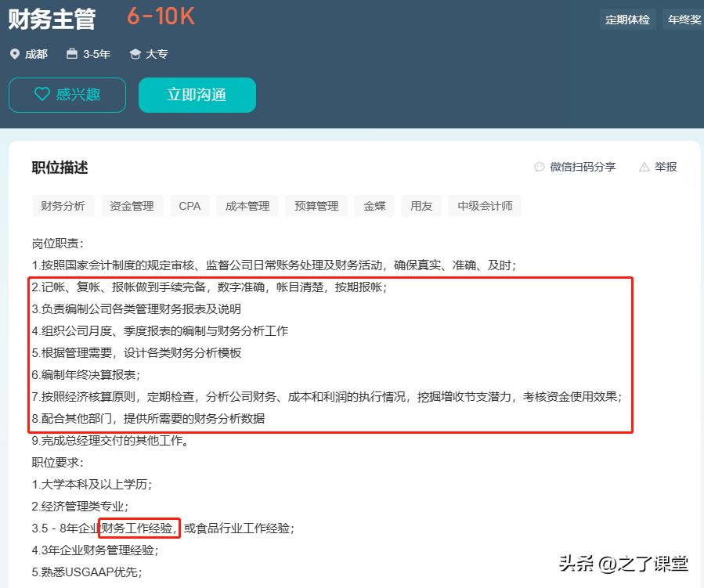Select the 金蝶 skill tag
704x588 pixels.
tap(374, 206)
